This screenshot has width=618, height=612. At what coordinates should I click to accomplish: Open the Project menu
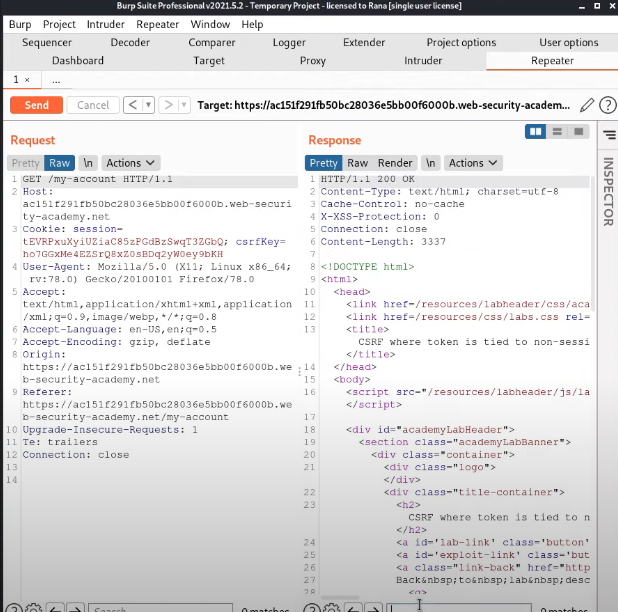click(59, 24)
